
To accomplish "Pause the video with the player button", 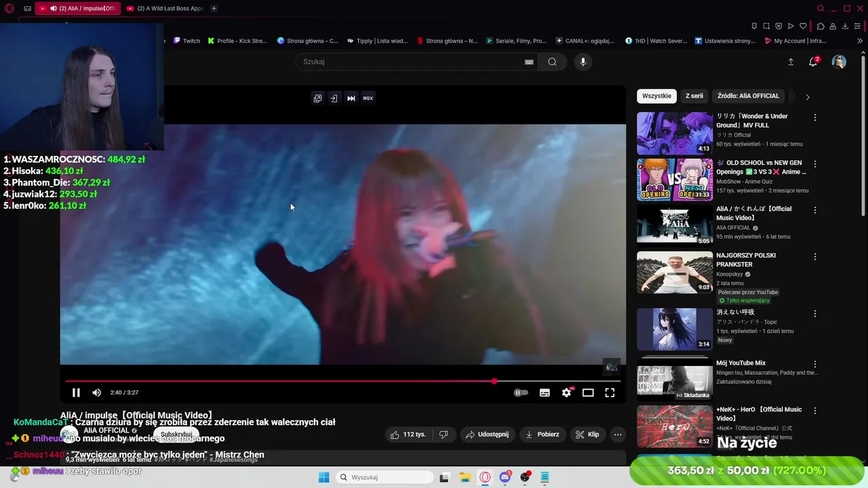I will (x=76, y=392).
